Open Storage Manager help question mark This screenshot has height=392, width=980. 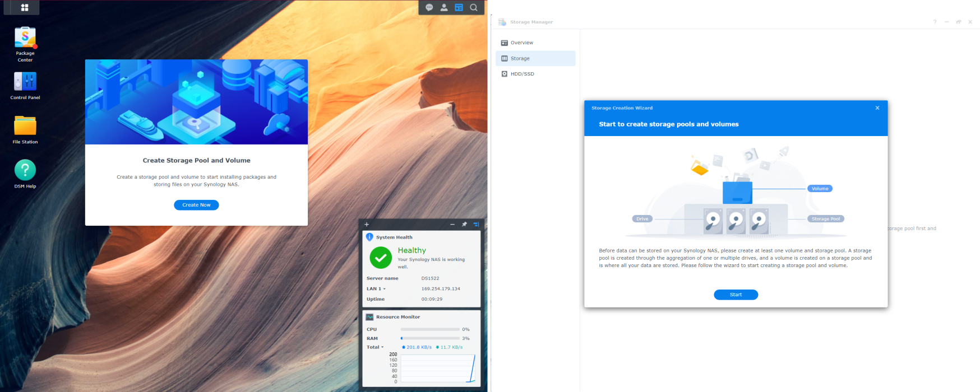click(x=935, y=22)
